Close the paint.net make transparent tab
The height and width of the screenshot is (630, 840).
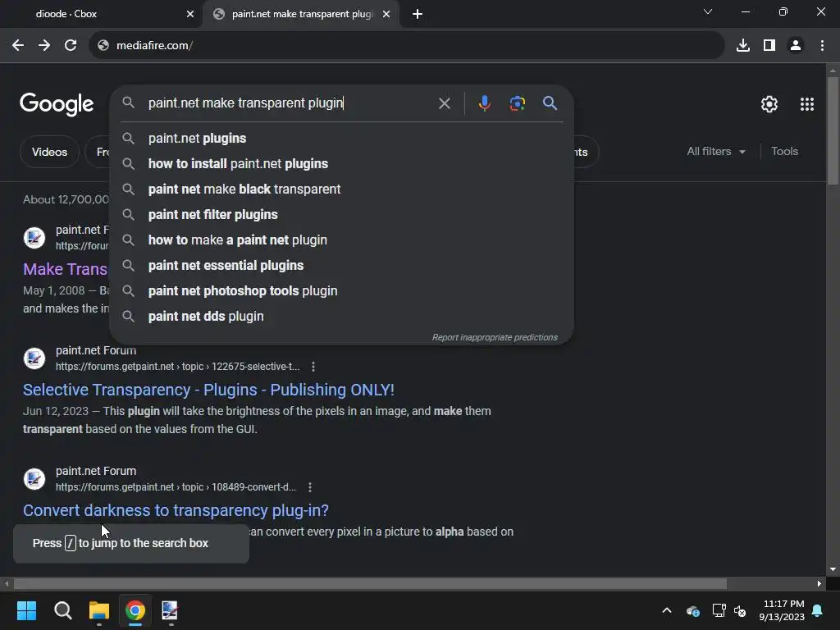coord(386,14)
